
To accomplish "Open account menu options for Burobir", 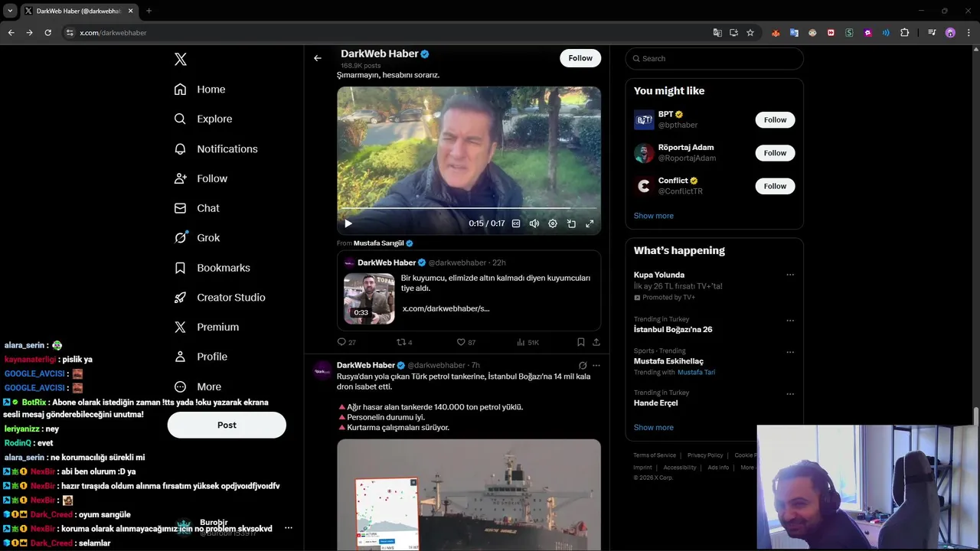I will 289,528.
